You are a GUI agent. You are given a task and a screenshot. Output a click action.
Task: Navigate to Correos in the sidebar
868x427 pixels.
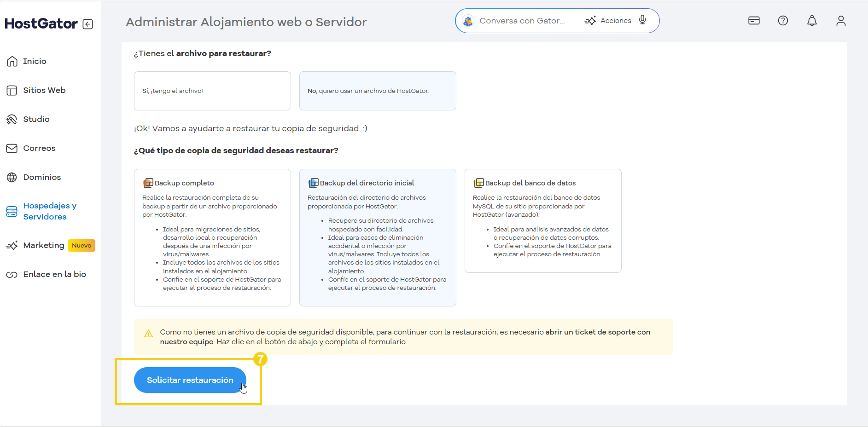(39, 148)
